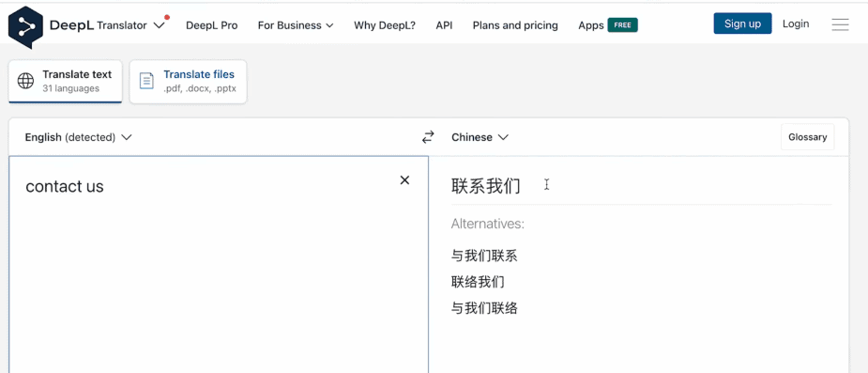View Plans and pricing
Viewport: 868px width, 373px height.
[515, 25]
